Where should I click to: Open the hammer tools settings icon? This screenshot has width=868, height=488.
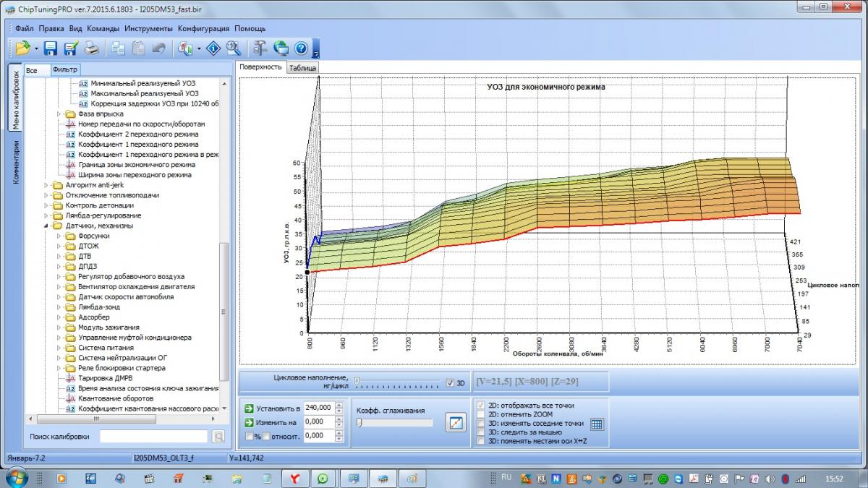click(260, 48)
